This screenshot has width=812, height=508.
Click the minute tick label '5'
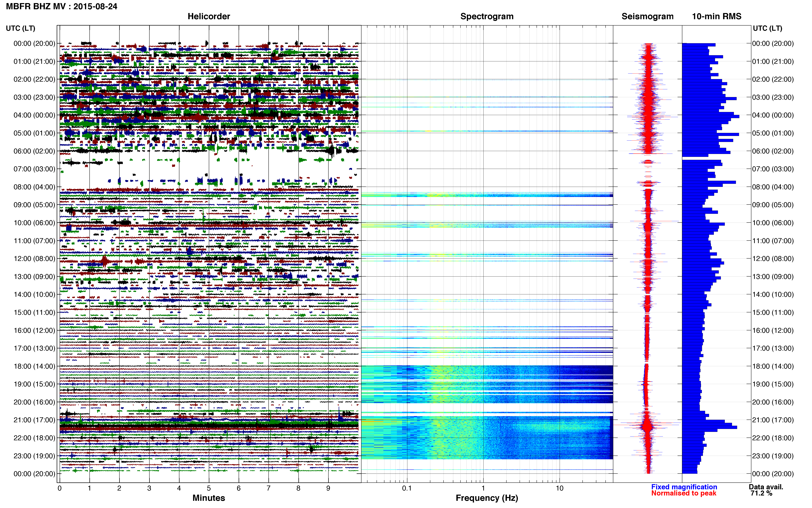tap(209, 488)
